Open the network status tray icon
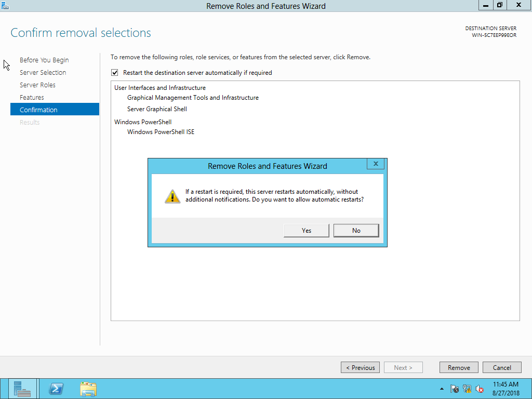Screen dimensions: 532x399 pyautogui.click(x=467, y=389)
